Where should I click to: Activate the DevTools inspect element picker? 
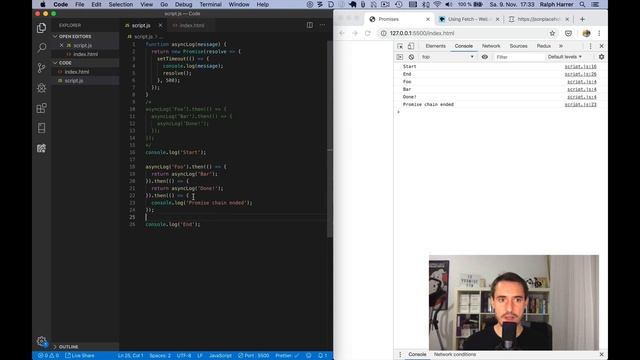pos(400,46)
